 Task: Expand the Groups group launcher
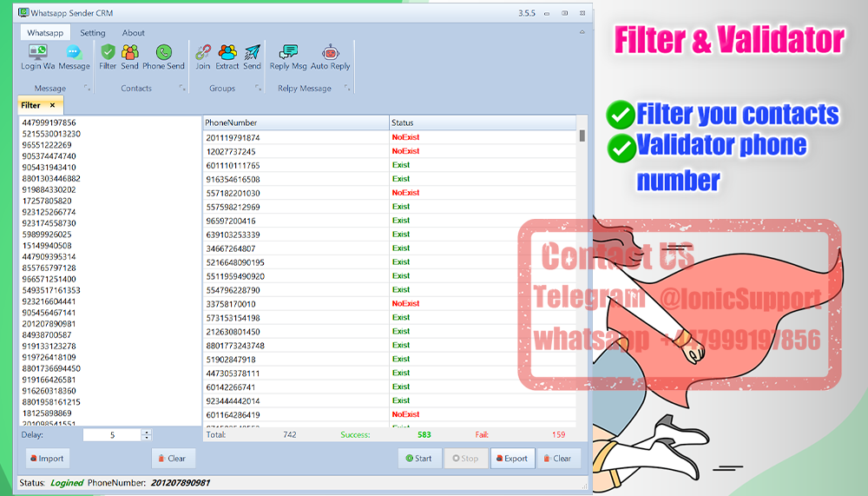(x=258, y=88)
